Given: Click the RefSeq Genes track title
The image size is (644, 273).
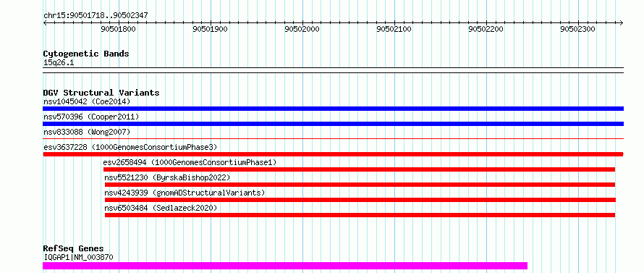Looking at the screenshot, I should (x=73, y=249).
